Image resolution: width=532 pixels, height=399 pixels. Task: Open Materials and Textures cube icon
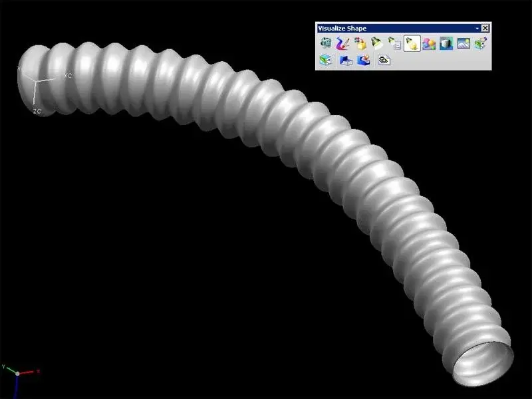pos(360,44)
